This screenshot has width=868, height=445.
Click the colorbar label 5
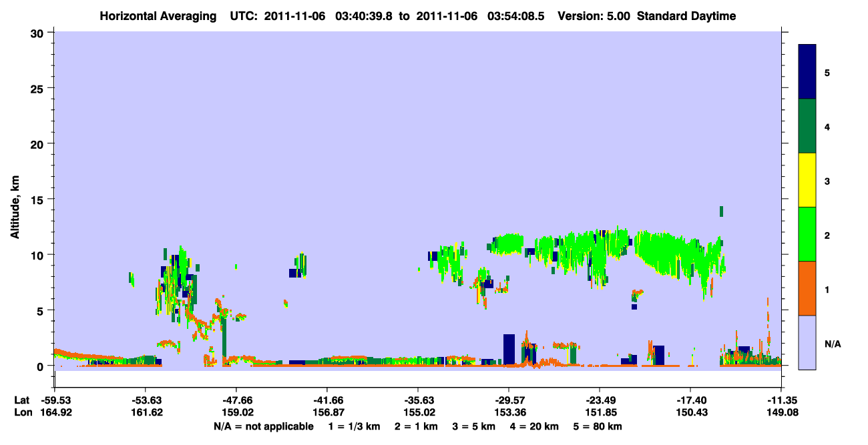(827, 72)
